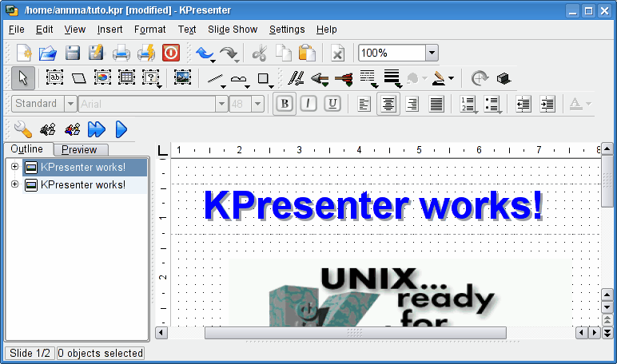Click the Save document floppy icon
The image size is (617, 364).
pyautogui.click(x=73, y=53)
